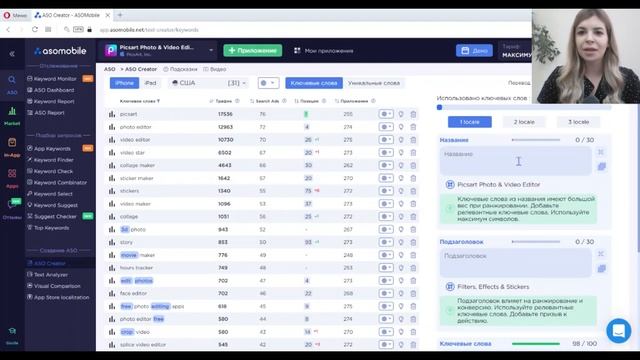Open the reviews section chat icon

pos(12,204)
